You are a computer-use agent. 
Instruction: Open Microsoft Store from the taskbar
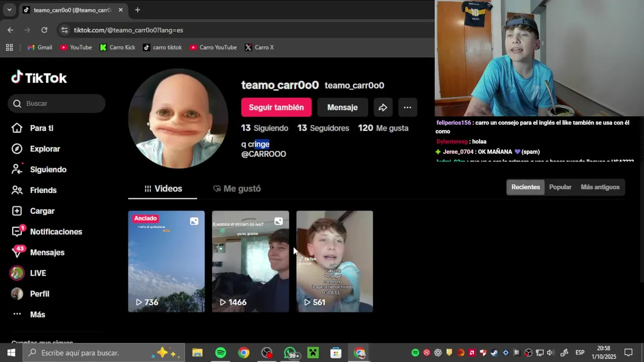[x=336, y=353]
